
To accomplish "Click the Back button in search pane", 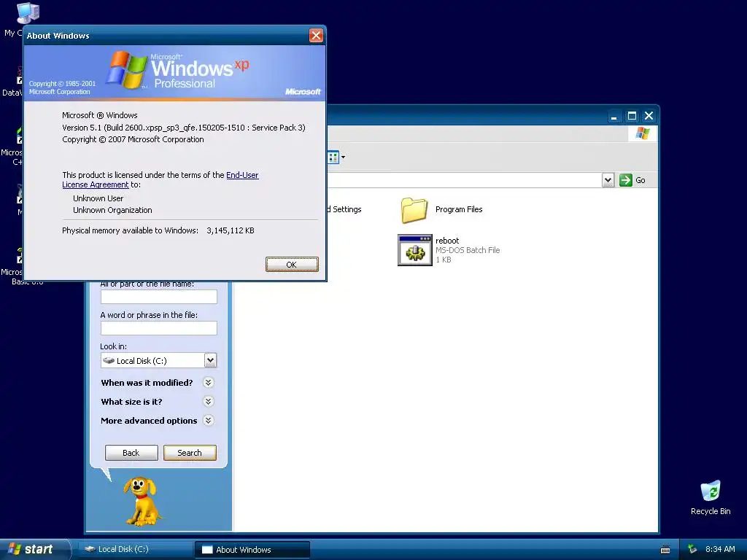I will [131, 453].
